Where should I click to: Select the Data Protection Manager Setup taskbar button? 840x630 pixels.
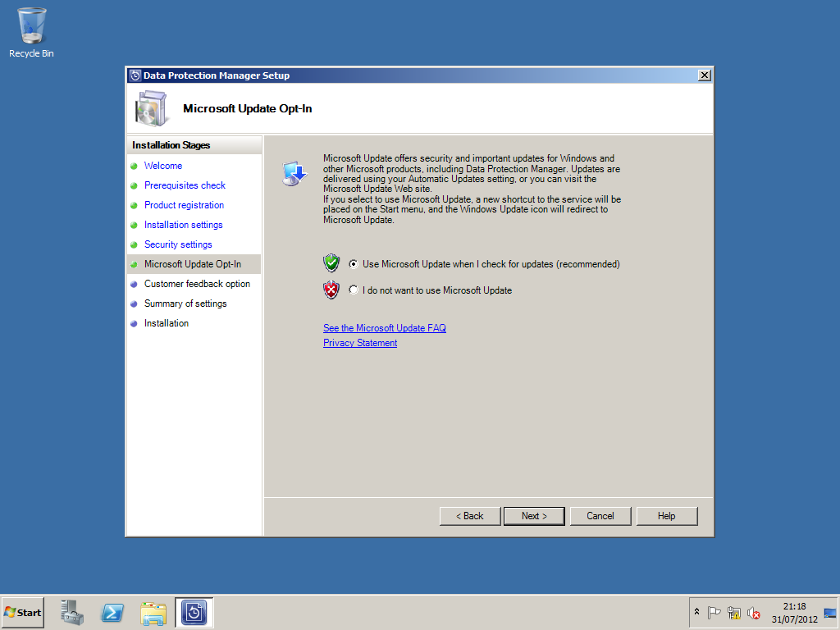pyautogui.click(x=194, y=612)
